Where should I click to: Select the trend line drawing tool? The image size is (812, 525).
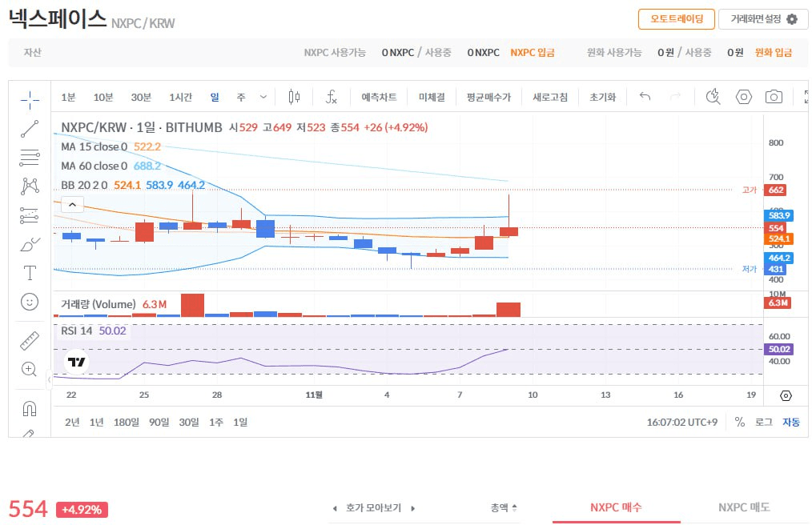pos(30,128)
